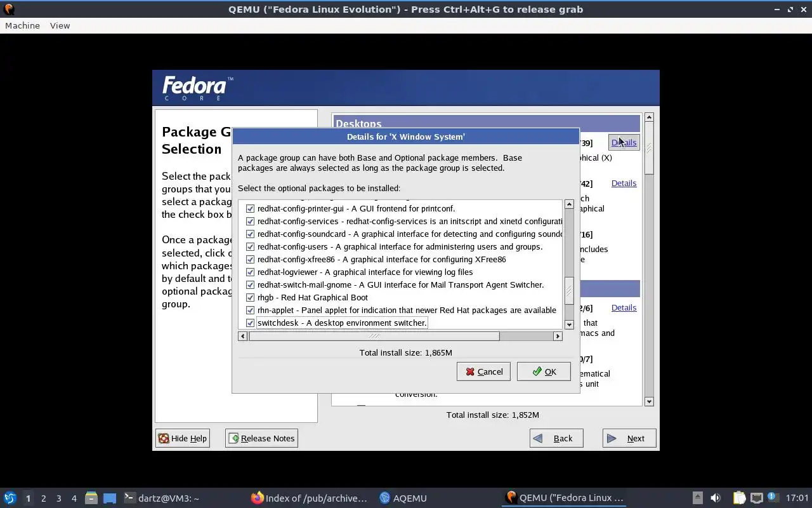Deselect the redhat-config-users package checkbox
Viewport: 812px width, 508px height.
(x=250, y=246)
